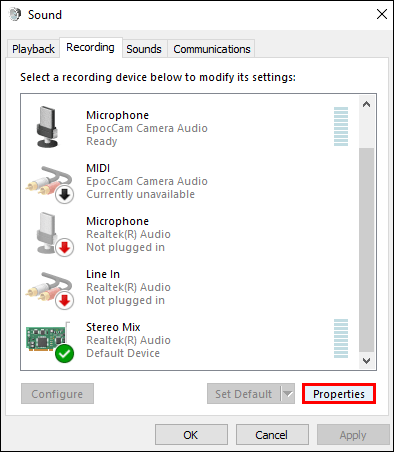Select the Line In cable icon
The height and width of the screenshot is (452, 394).
pyautogui.click(x=49, y=291)
